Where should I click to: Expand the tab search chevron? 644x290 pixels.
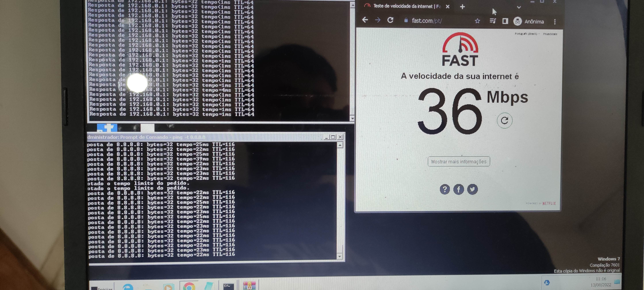519,7
